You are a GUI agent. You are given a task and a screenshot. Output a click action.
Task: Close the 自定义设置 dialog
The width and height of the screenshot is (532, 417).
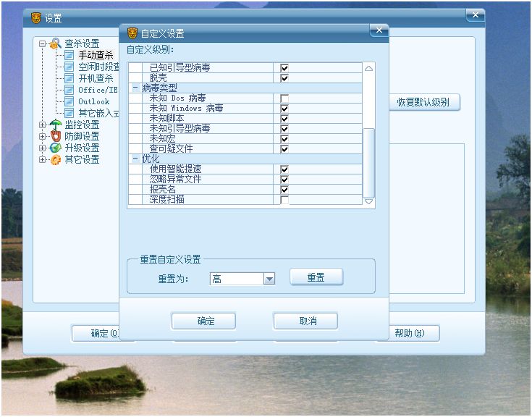click(379, 30)
